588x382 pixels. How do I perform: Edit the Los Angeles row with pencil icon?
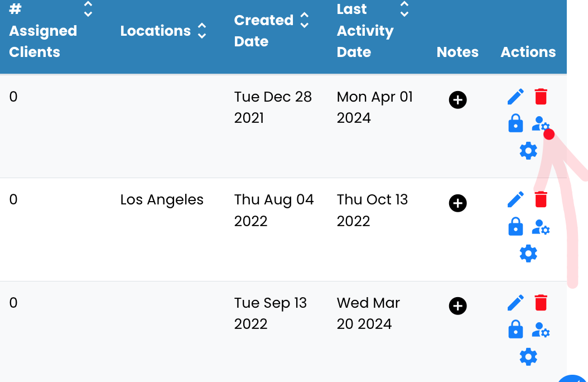[515, 199]
